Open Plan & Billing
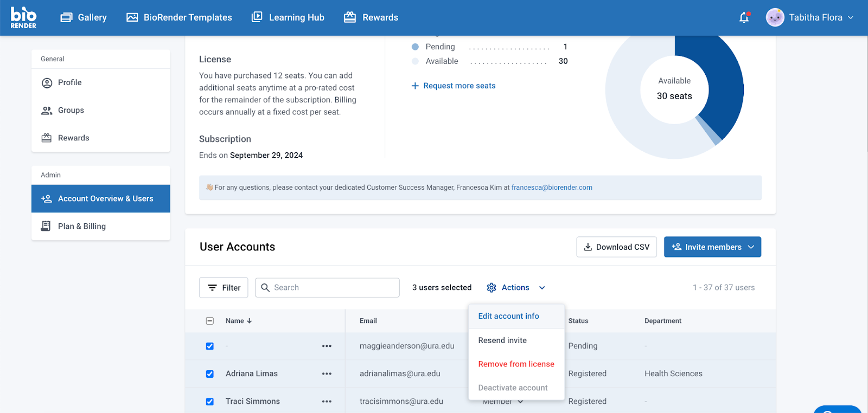This screenshot has width=868, height=413. click(101, 226)
